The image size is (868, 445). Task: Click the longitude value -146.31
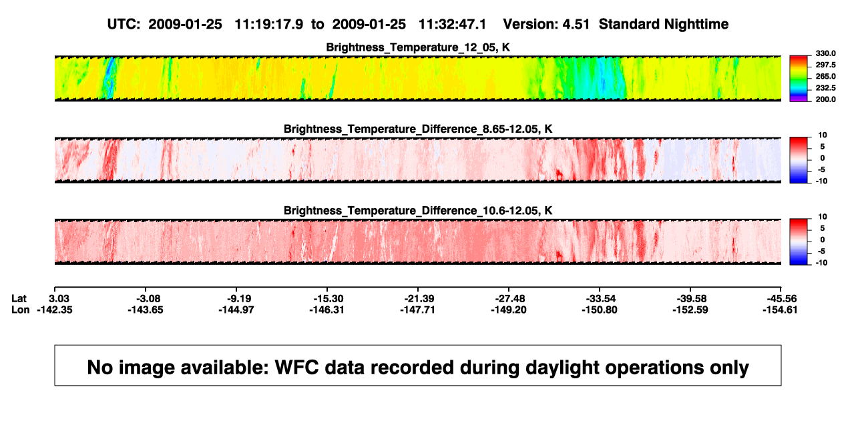coord(327,310)
